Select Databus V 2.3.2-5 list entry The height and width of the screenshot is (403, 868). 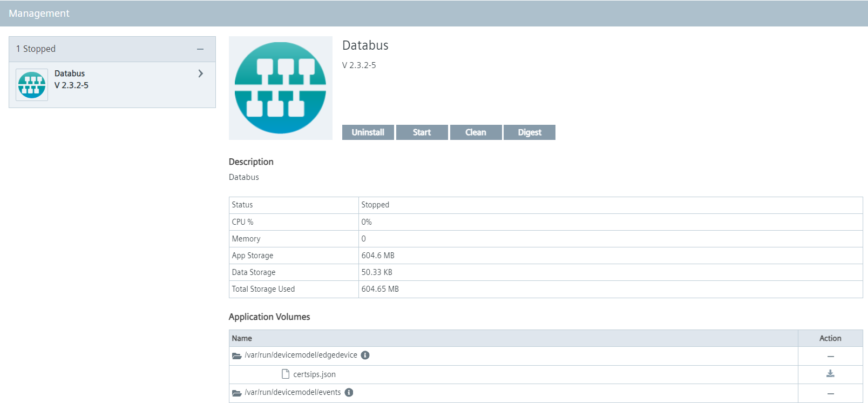tap(112, 85)
